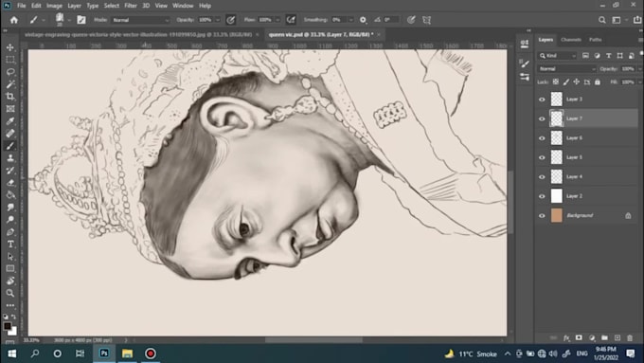Click the background color swatch
The height and width of the screenshot is (363, 644).
tap(13, 332)
